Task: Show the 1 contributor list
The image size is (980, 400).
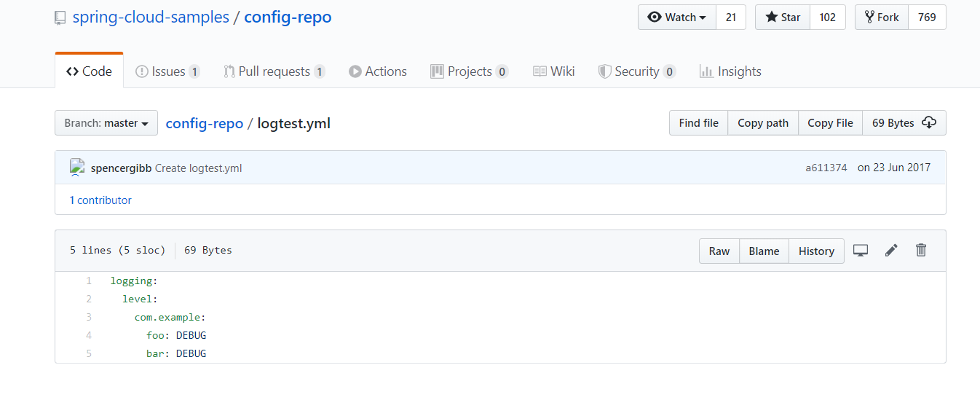Action: 100,200
